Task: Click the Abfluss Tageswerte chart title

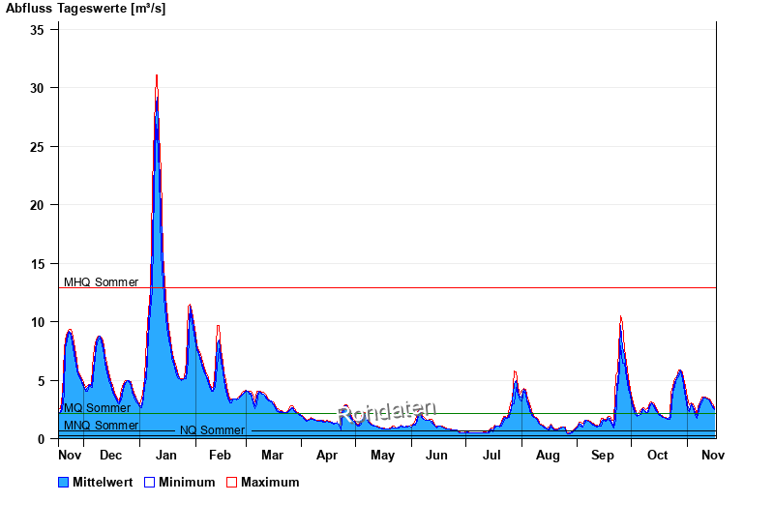Action: 85,9
